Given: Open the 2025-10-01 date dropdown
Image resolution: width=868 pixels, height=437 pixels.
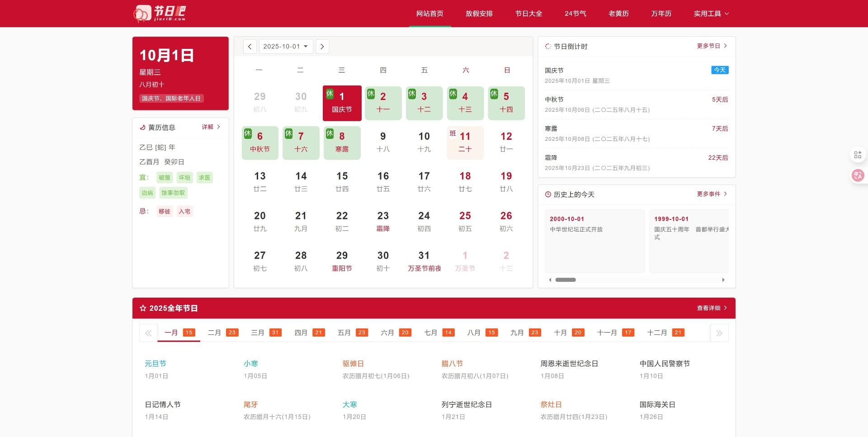Looking at the screenshot, I should click(286, 47).
